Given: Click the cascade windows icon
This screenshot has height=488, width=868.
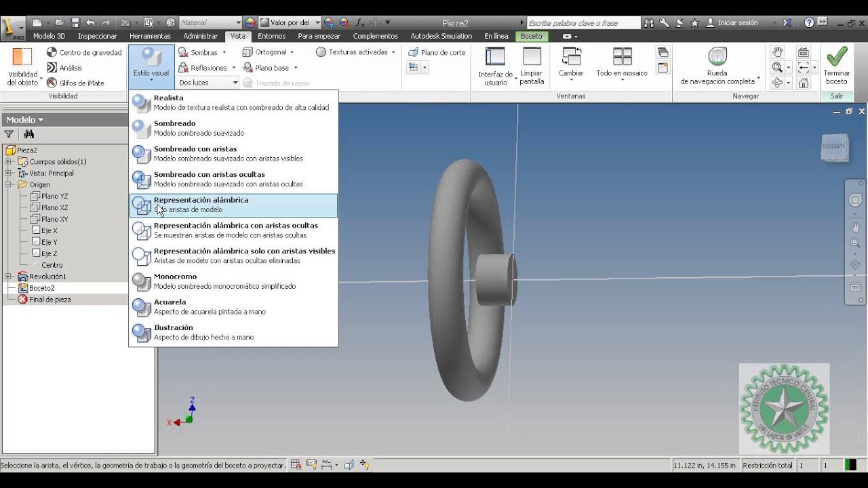Looking at the screenshot, I should click(x=663, y=52).
